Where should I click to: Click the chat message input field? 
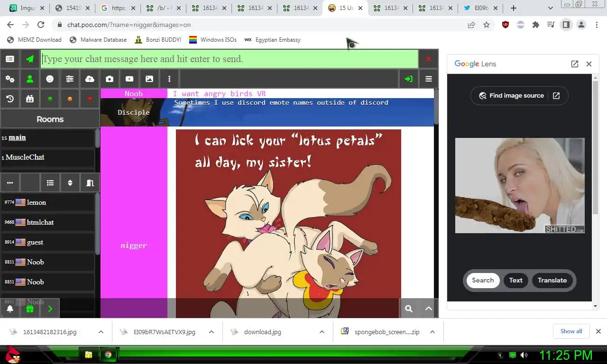(x=230, y=59)
